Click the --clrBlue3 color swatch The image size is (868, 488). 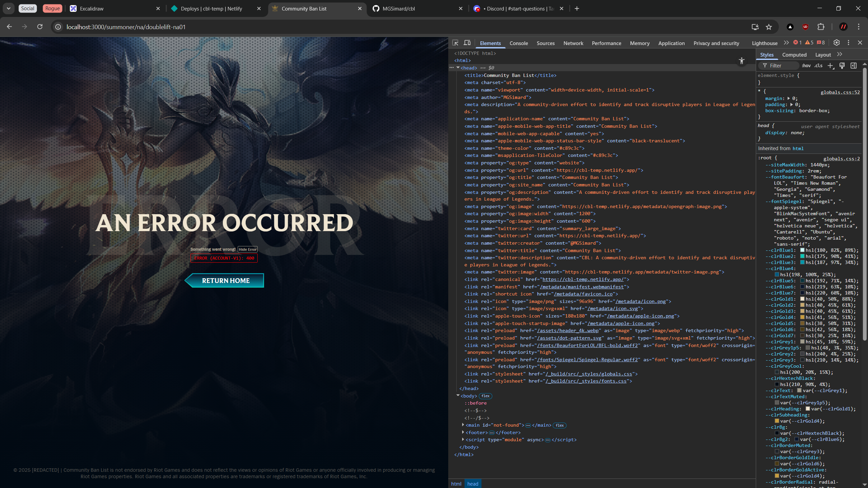(802, 262)
